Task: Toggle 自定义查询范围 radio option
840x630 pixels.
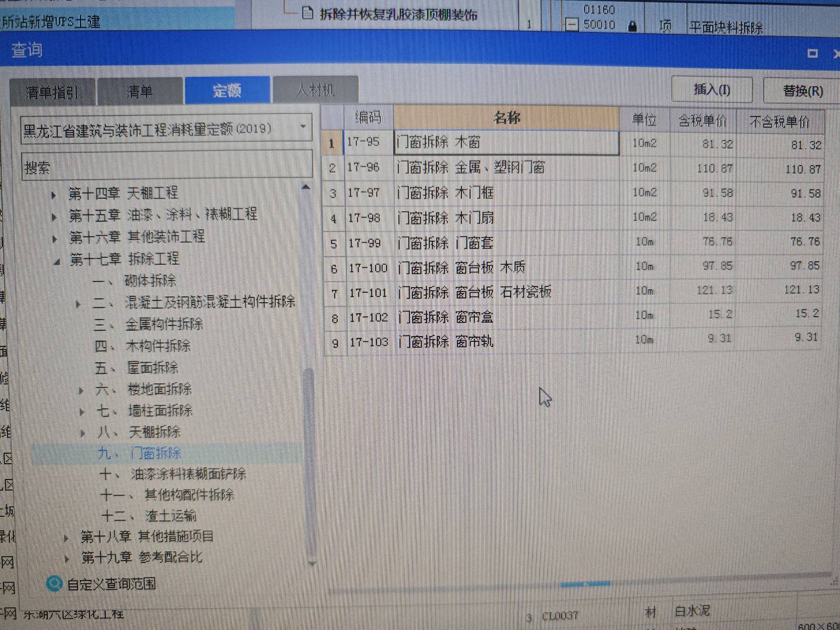Action: [54, 584]
